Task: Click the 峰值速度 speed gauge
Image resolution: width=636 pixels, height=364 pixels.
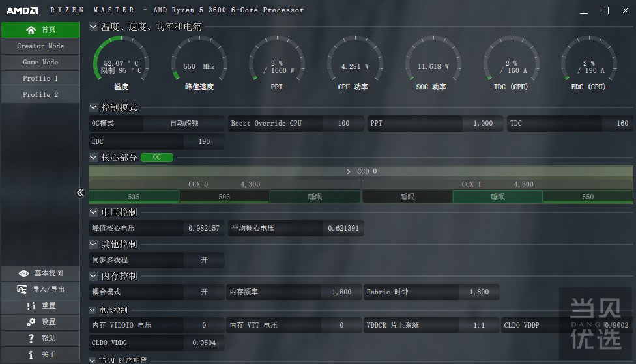Action: [199, 64]
